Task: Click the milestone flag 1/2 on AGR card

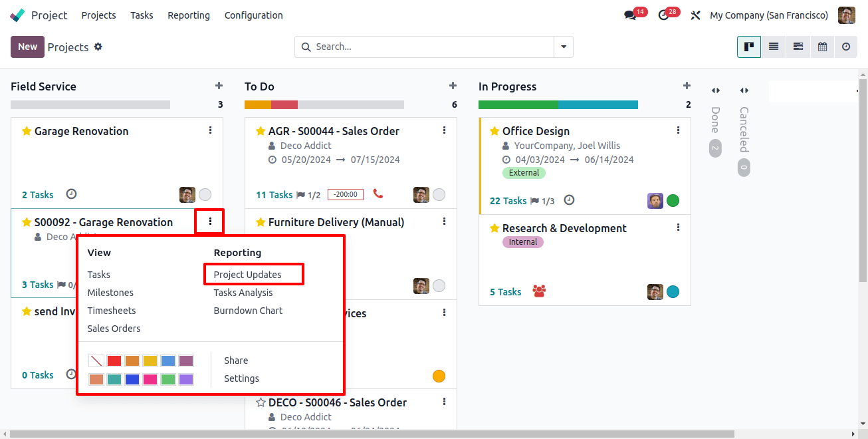Action: point(308,195)
